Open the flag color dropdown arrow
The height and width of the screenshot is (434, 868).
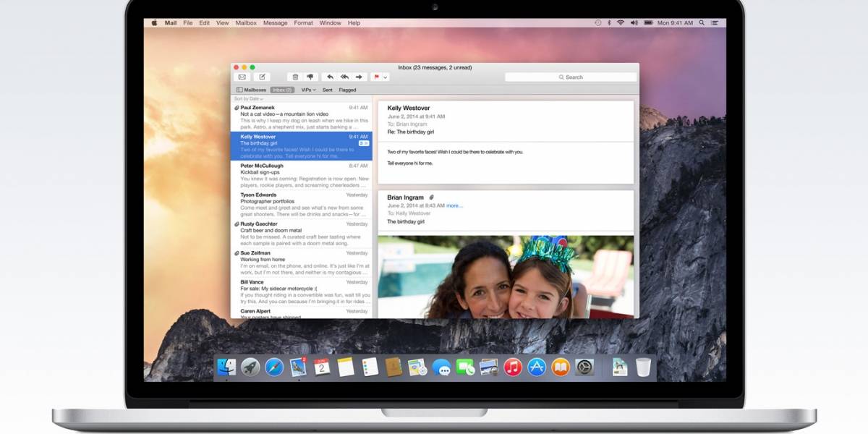pyautogui.click(x=386, y=77)
